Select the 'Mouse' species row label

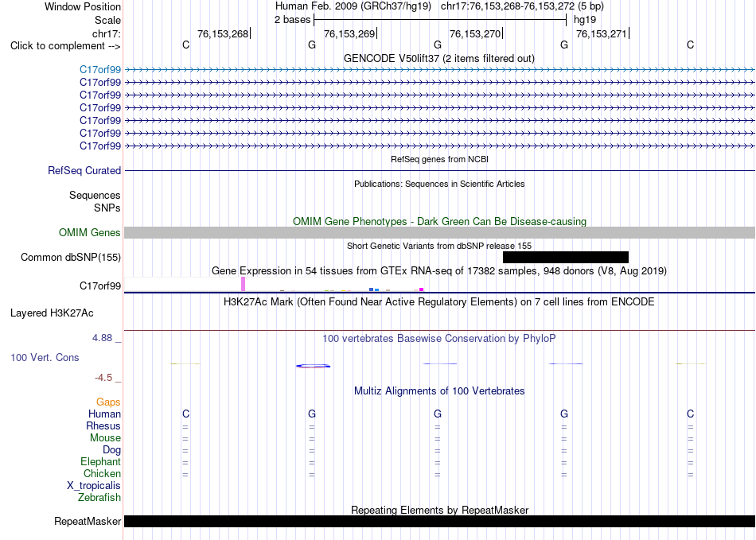pos(105,438)
